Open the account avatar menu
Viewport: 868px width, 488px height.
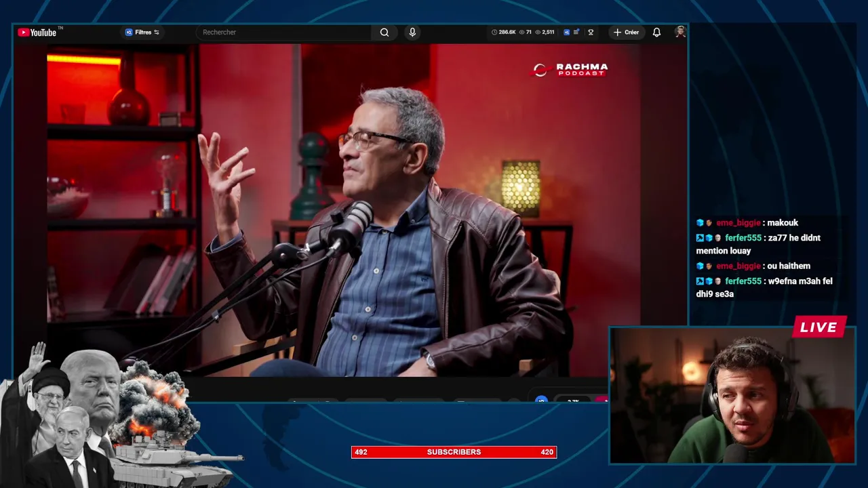[x=680, y=31]
